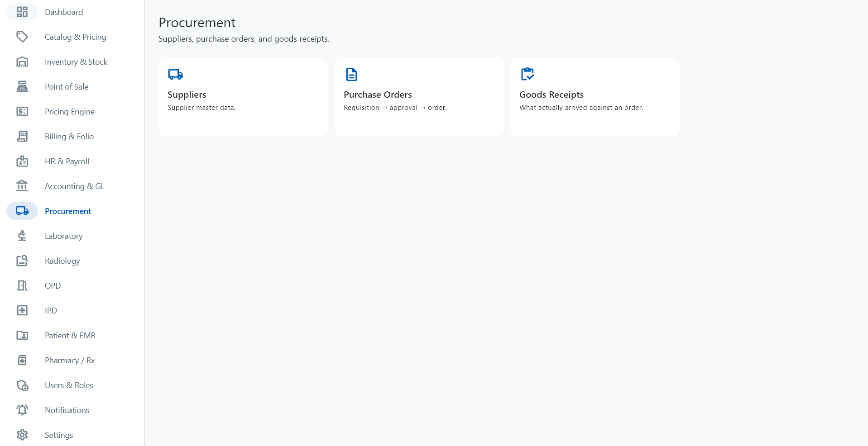Click 'Supplier master data.' description
The width and height of the screenshot is (868, 446).
(201, 108)
